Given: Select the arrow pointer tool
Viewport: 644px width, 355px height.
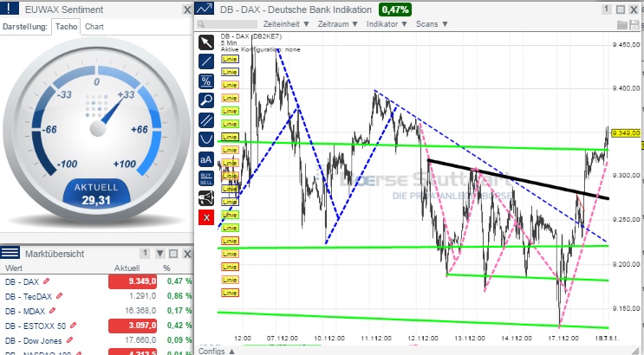Looking at the screenshot, I should coord(206,42).
